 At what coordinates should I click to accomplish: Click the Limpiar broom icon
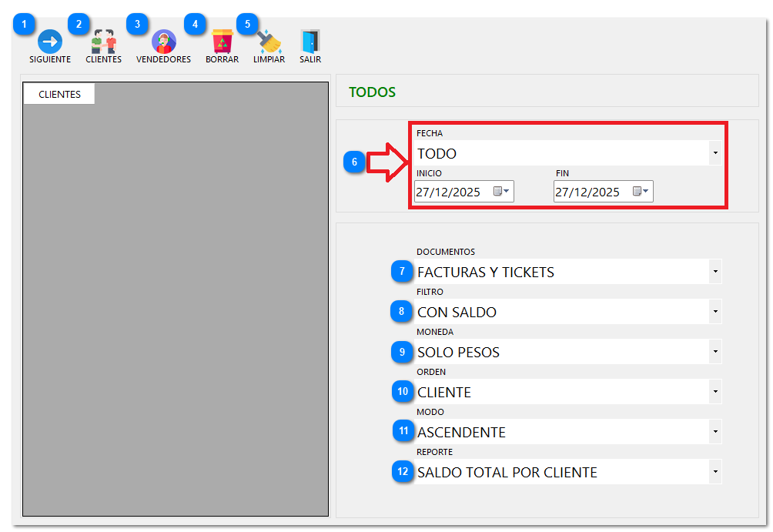point(269,42)
